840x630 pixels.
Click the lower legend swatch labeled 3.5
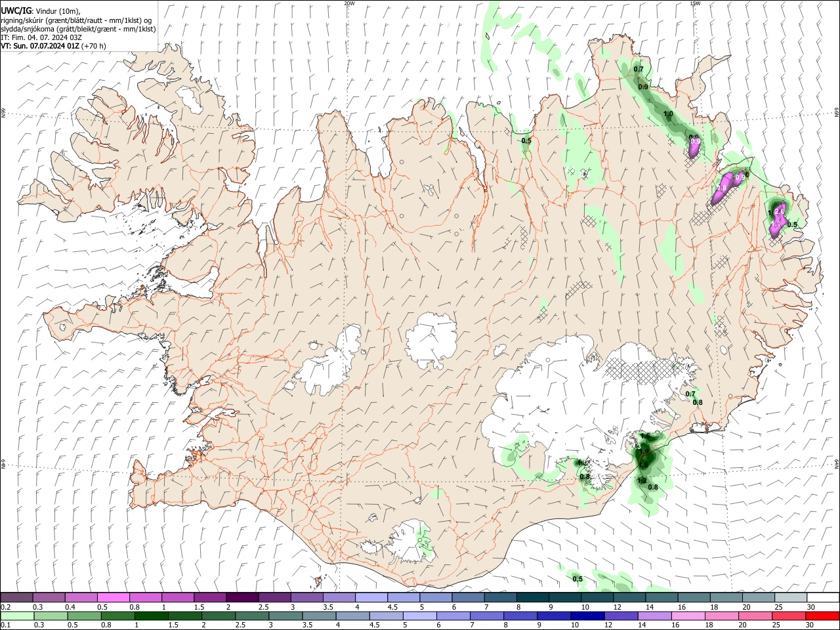pos(318,616)
